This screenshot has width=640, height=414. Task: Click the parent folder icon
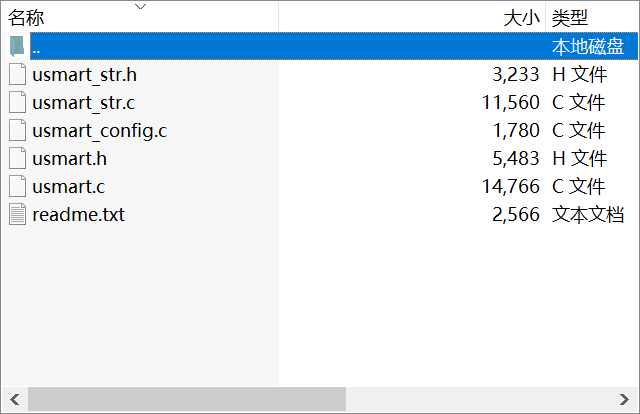click(x=17, y=46)
